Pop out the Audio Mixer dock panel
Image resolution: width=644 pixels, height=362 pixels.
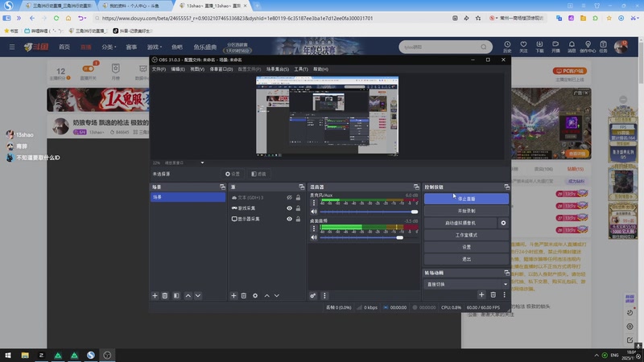416,187
